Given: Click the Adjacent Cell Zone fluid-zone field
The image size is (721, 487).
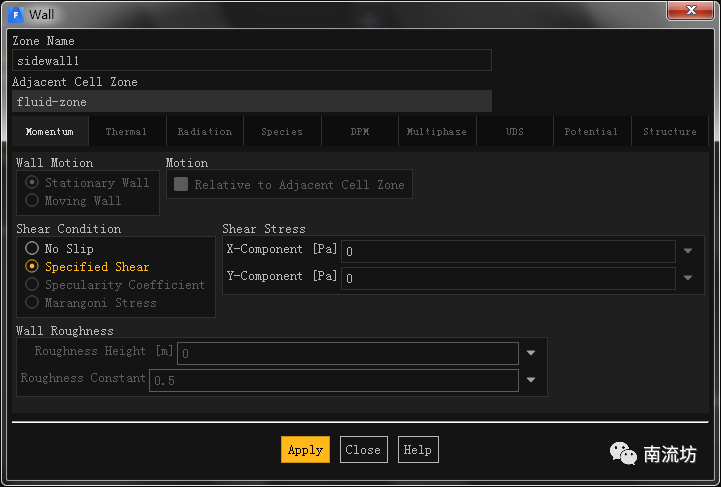Looking at the screenshot, I should (252, 101).
